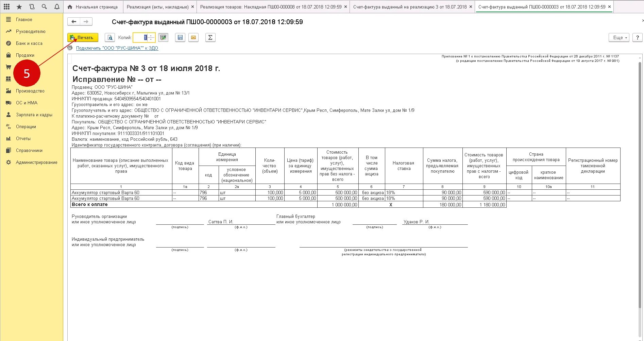The width and height of the screenshot is (644, 341).
Task: Open help with the question mark button
Action: [637, 37]
